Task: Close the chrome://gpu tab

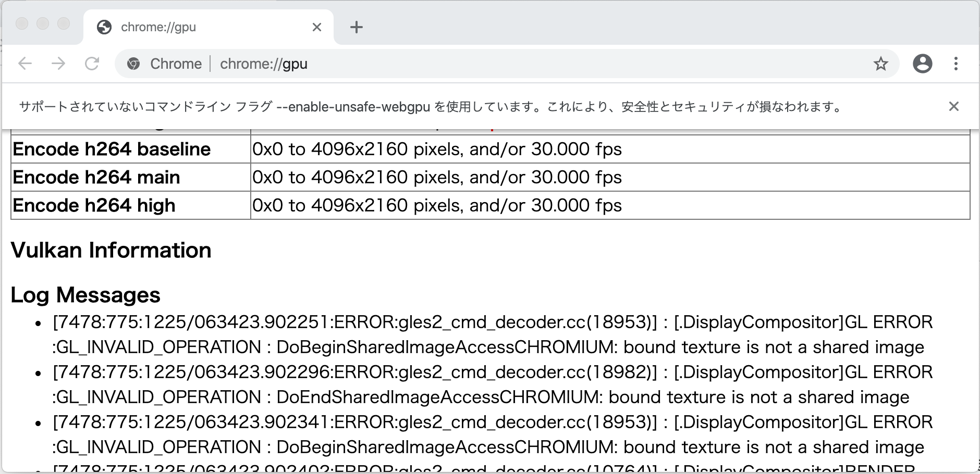Action: coord(317,27)
